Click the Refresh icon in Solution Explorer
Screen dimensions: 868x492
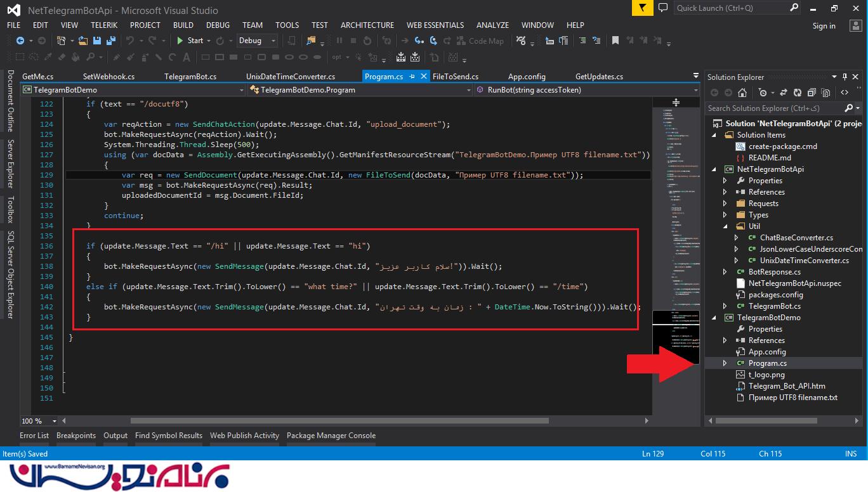pyautogui.click(x=798, y=93)
